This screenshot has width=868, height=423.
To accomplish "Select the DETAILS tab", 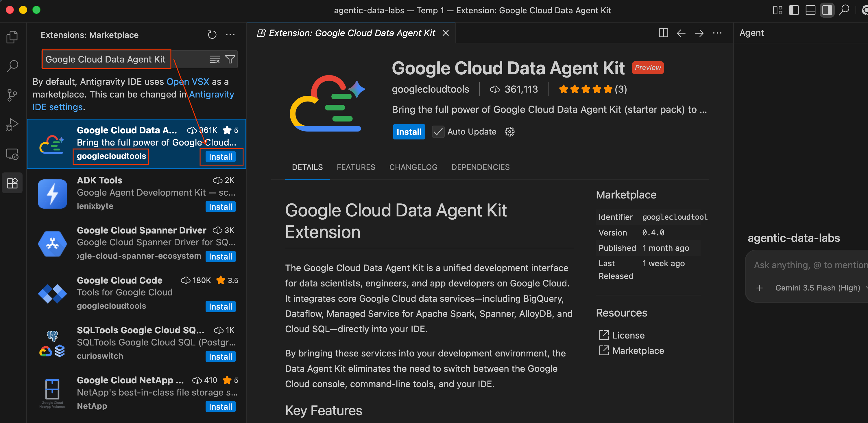I will point(307,167).
